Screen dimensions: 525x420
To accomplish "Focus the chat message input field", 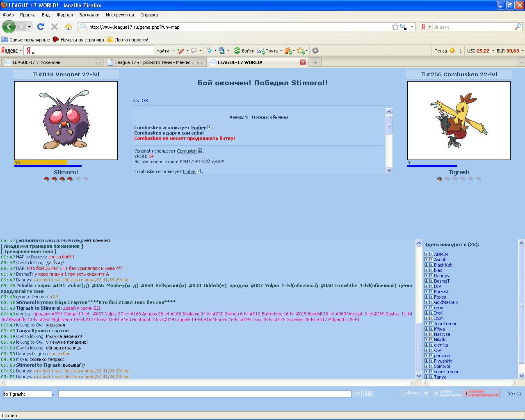I will coord(205,394).
